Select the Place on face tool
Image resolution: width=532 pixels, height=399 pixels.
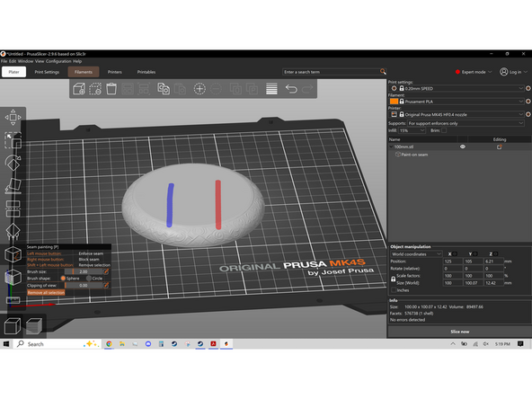tap(13, 186)
